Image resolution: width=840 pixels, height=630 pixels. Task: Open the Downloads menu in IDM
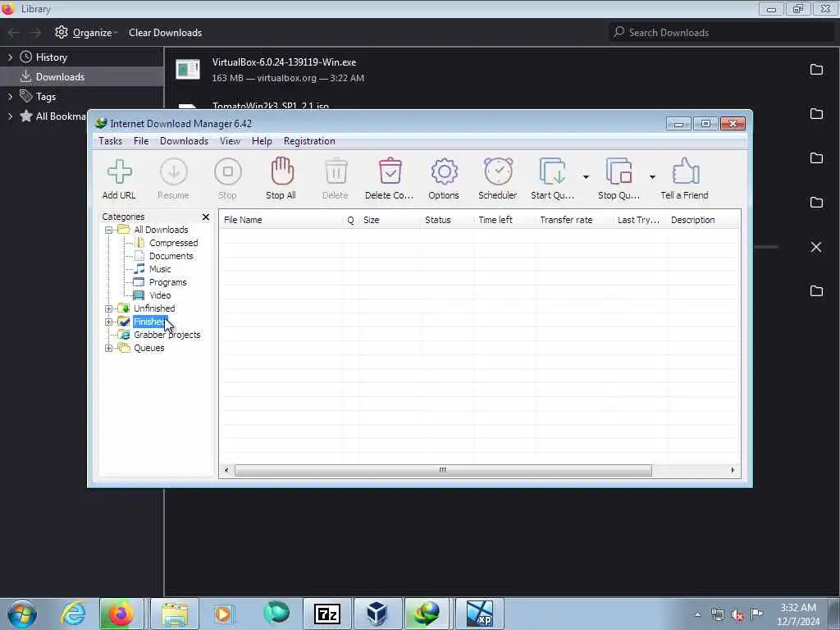coord(184,141)
